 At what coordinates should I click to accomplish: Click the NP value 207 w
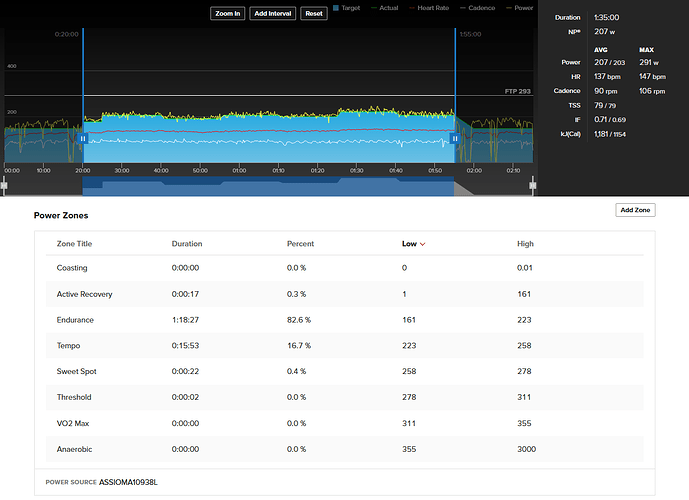coord(605,32)
